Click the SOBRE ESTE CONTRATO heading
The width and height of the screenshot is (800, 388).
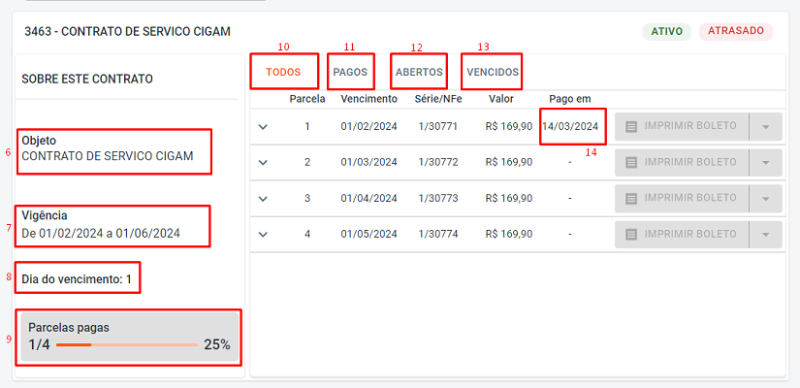click(x=87, y=79)
